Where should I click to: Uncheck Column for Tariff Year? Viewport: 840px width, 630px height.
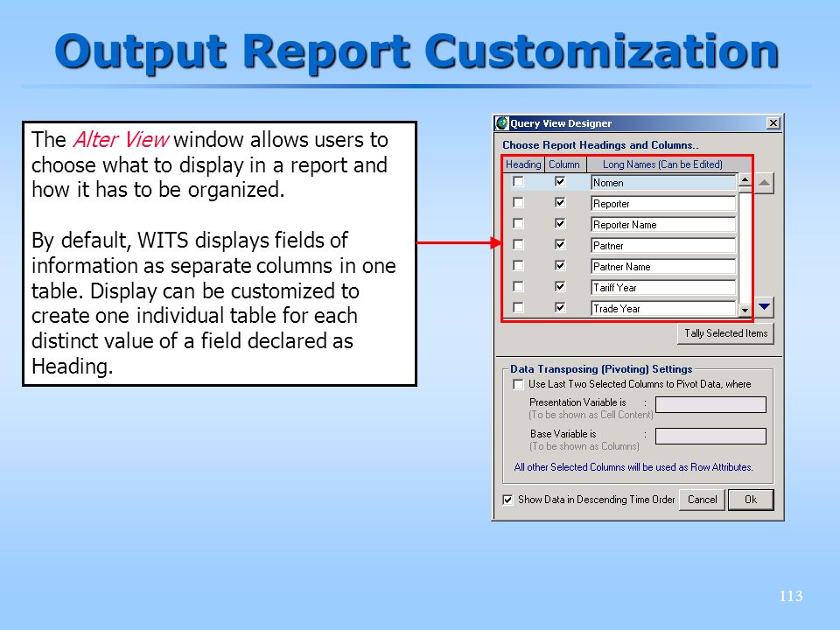point(560,287)
